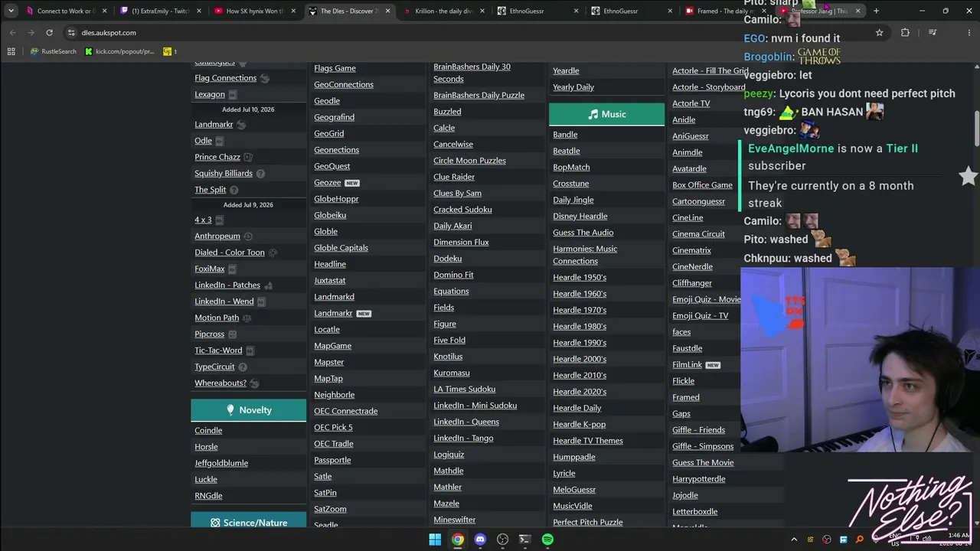Click the shapes icon beside LinkedIn - Patches
Screen dimensions: 980x551
click(x=268, y=285)
